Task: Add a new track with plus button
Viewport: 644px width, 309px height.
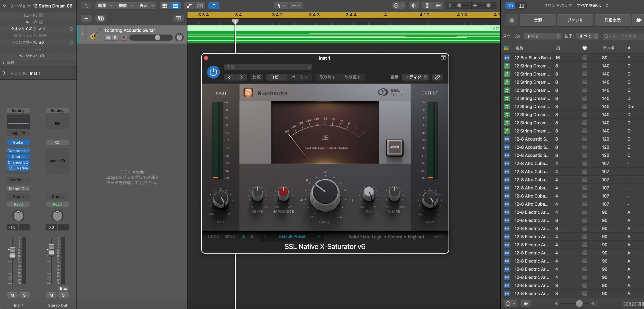Action: tap(86, 18)
